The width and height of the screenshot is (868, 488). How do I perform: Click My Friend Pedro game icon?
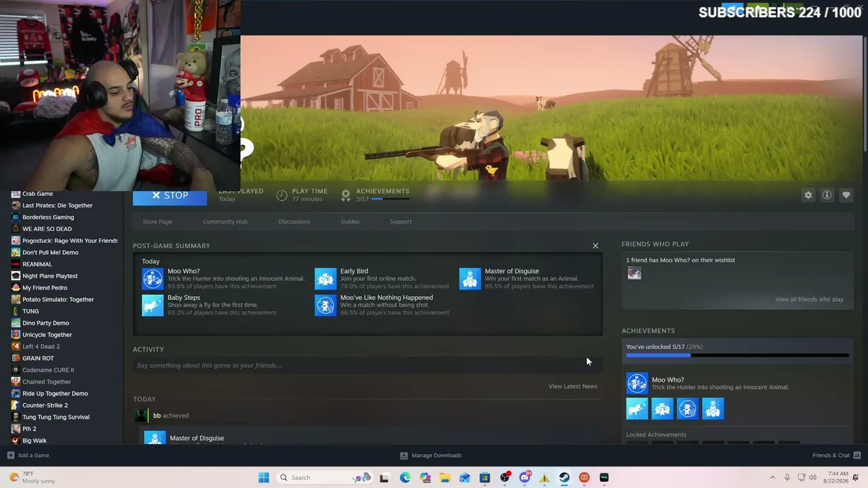point(16,287)
